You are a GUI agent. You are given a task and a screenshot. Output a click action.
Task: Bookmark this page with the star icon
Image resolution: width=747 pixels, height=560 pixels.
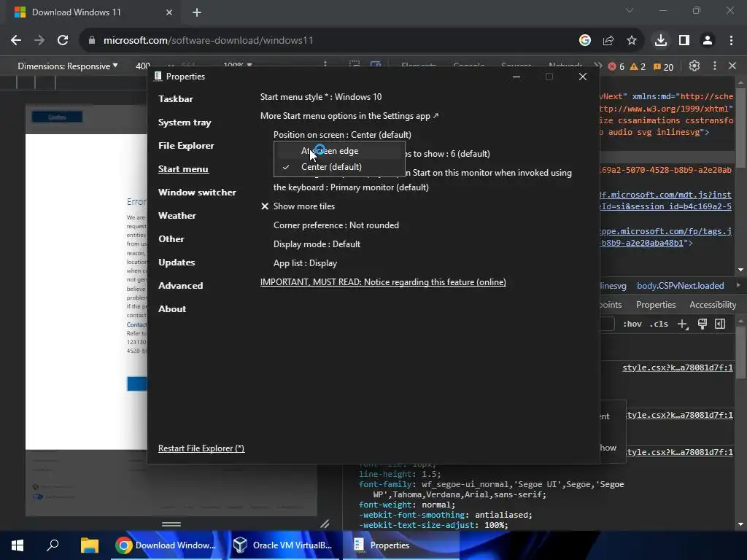(632, 41)
